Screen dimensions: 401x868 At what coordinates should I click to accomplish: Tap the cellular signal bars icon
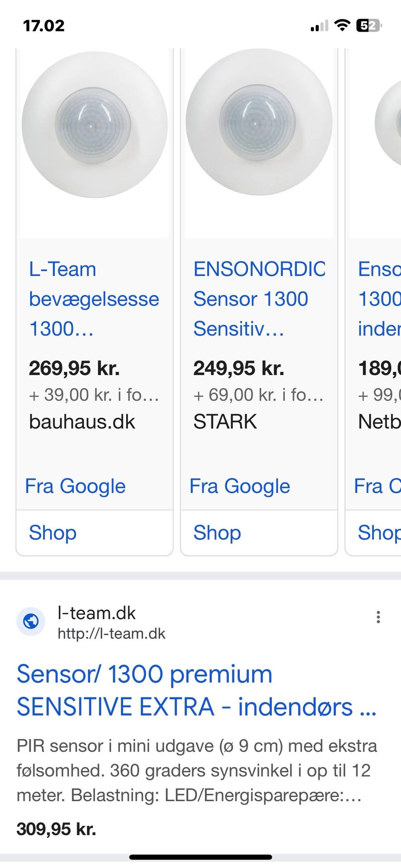319,26
